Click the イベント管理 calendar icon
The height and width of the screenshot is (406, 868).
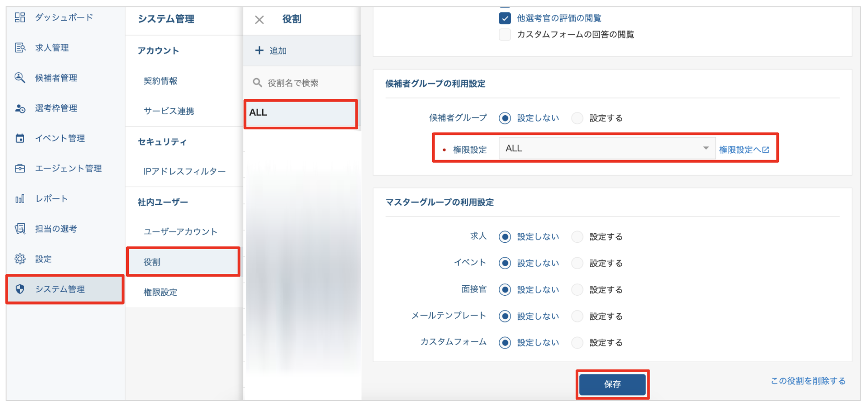20,138
